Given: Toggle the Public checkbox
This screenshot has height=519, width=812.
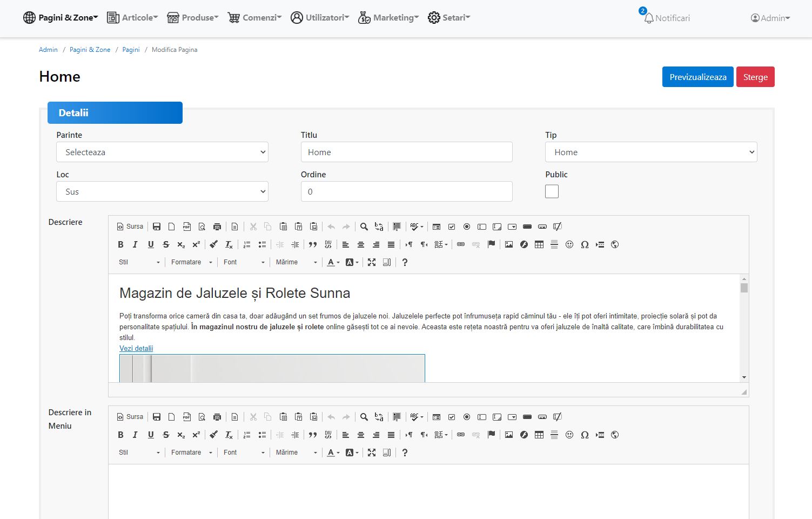Looking at the screenshot, I should 552,191.
